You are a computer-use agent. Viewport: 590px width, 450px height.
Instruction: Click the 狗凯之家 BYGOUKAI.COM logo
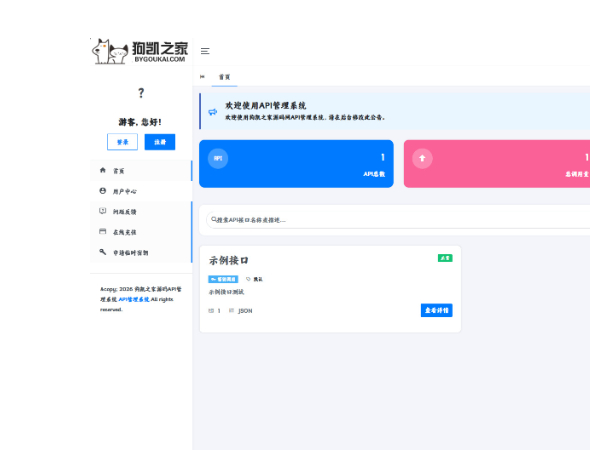pyautogui.click(x=140, y=51)
